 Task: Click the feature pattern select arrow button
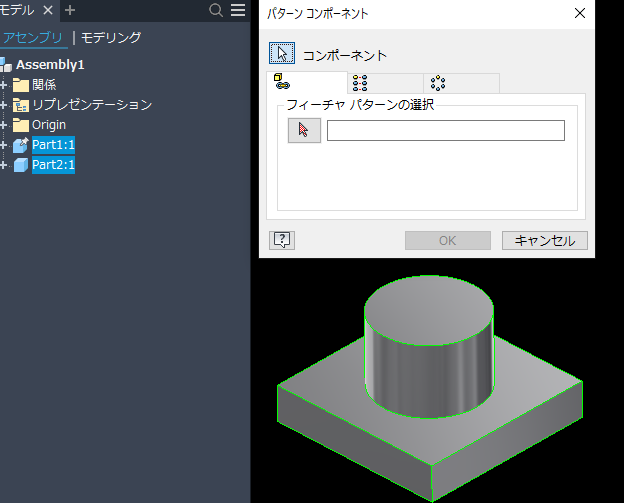coord(304,131)
